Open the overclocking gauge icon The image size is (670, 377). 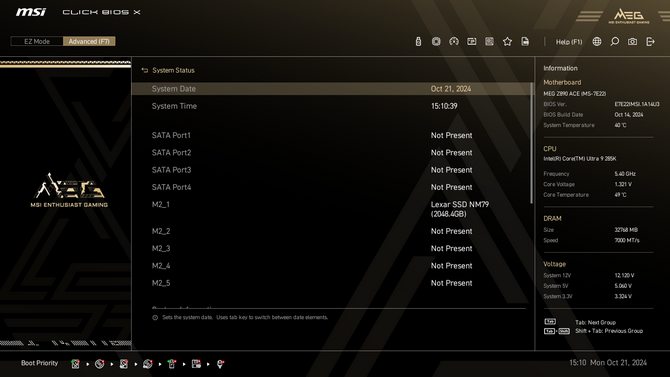[x=454, y=41]
